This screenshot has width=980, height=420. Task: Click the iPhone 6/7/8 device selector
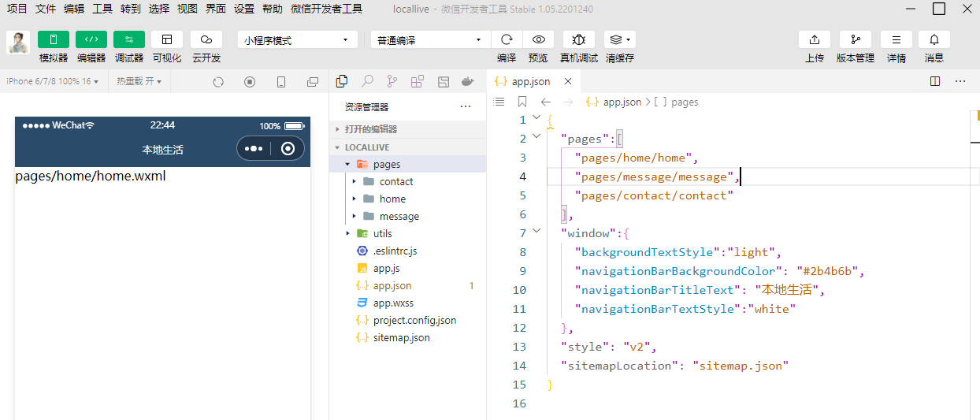coord(52,81)
